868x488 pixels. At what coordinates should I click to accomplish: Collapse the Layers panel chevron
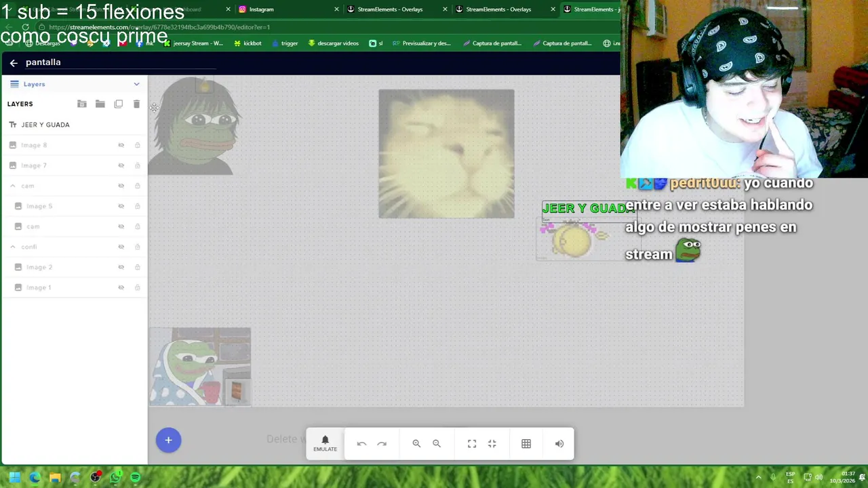click(x=136, y=84)
